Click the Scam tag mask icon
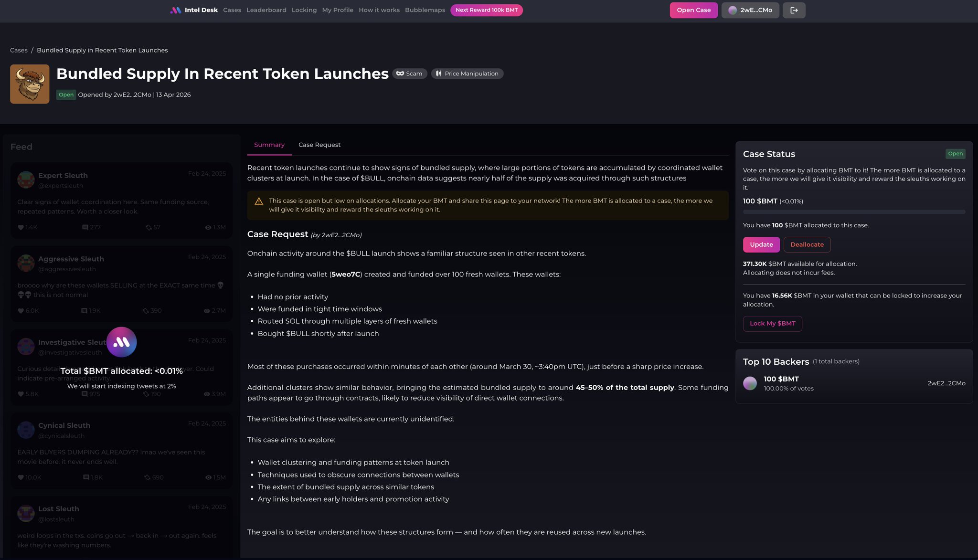 (400, 74)
